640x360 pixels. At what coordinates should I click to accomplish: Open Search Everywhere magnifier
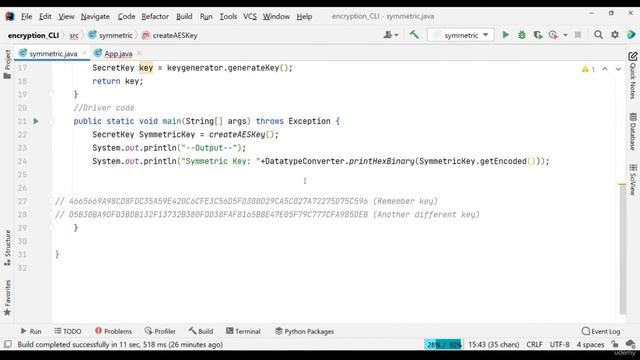click(598, 35)
